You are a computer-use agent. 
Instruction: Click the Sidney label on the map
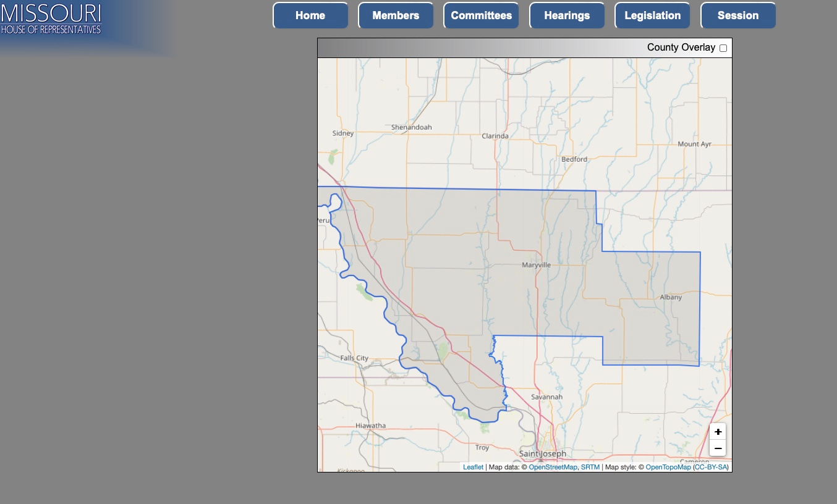(x=343, y=133)
